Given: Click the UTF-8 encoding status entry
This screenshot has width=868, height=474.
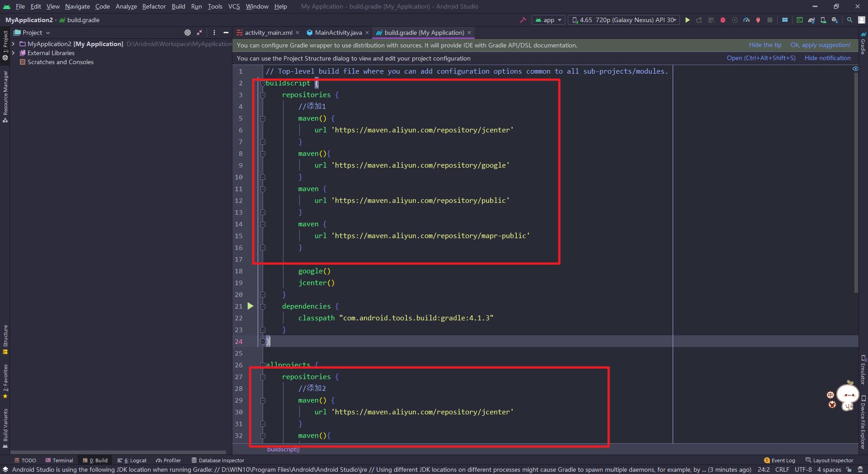Looking at the screenshot, I should coord(803,469).
